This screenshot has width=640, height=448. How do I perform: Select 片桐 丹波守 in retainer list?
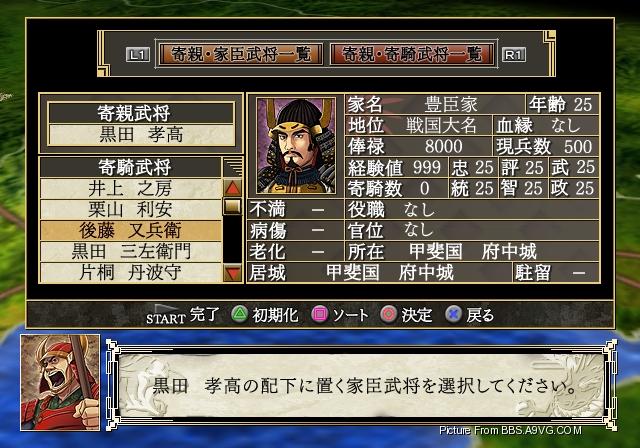pos(131,273)
